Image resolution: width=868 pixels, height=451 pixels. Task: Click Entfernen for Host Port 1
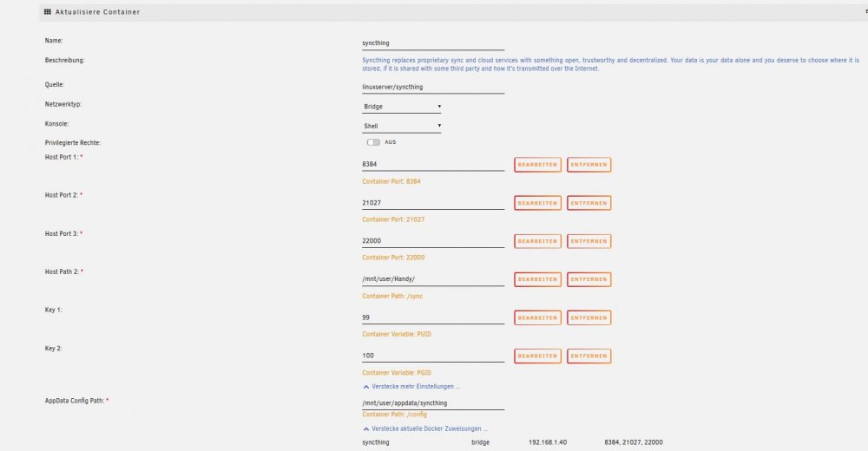click(589, 164)
